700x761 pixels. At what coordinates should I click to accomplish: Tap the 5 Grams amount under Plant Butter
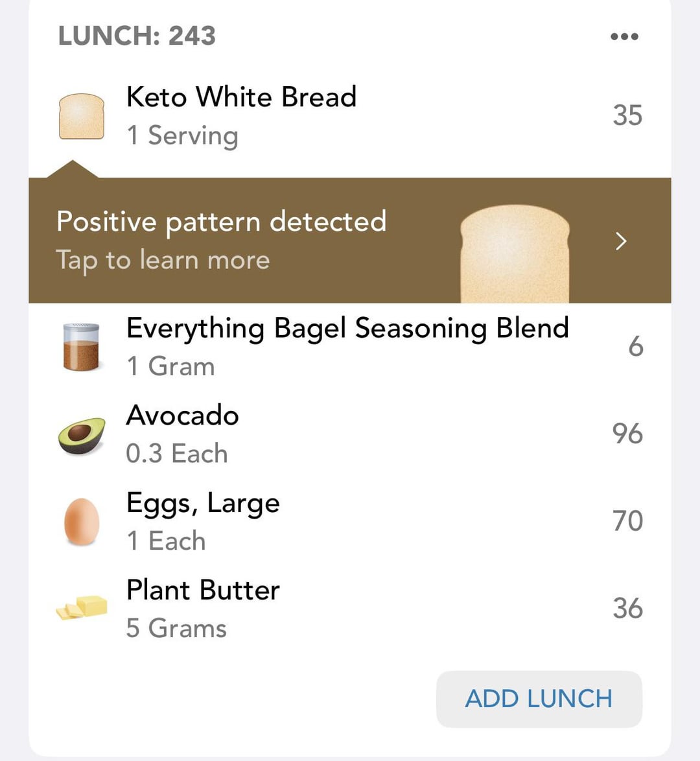176,628
